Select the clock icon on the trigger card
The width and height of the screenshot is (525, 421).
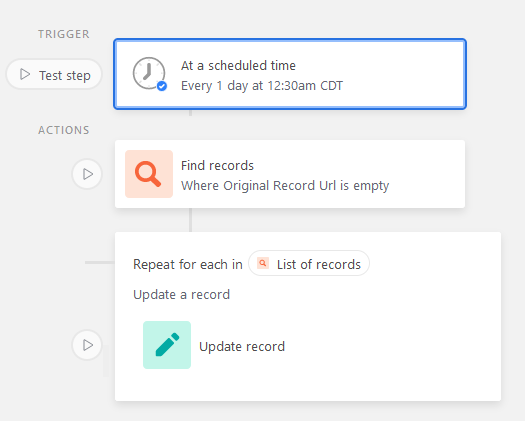(x=149, y=73)
